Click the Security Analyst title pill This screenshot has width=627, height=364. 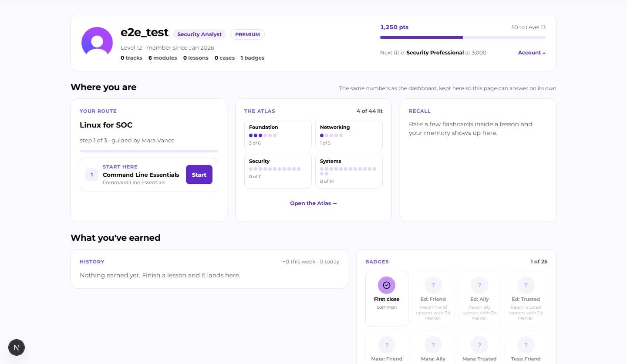[x=199, y=34]
